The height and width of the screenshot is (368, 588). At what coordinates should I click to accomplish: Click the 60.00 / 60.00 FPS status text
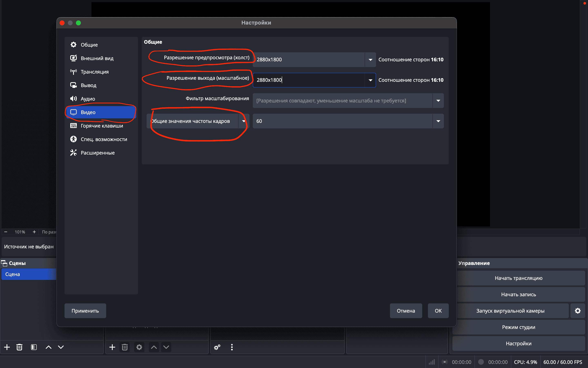tap(563, 362)
